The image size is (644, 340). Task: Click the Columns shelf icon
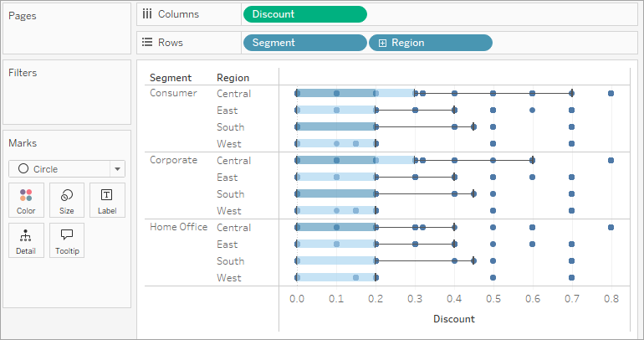(x=147, y=14)
